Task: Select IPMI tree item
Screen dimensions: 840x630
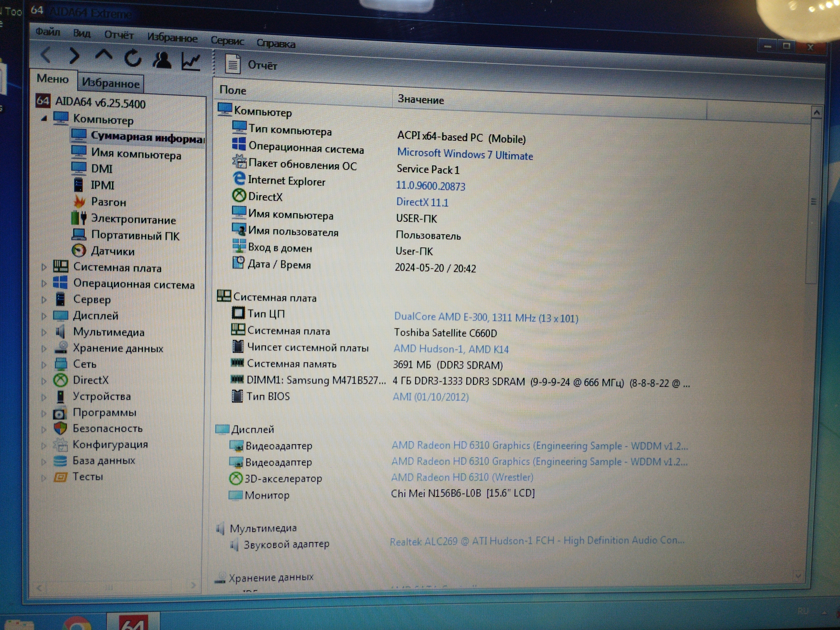Action: (x=93, y=185)
